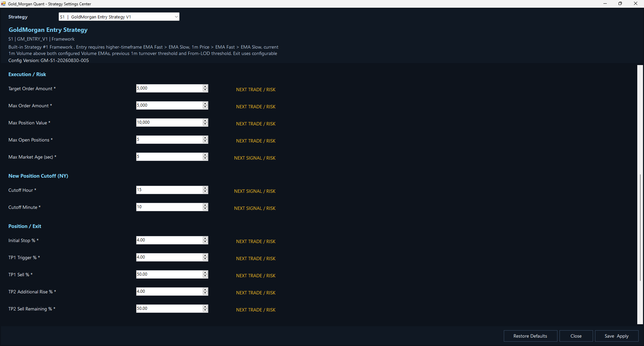Increase Initial Stop % with up arrow
The image size is (644, 346).
205,238
